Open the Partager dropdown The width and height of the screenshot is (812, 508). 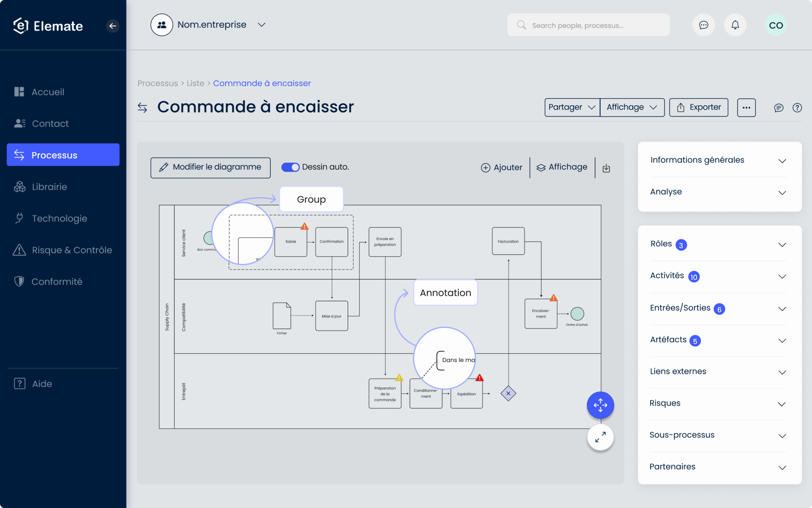coord(572,107)
